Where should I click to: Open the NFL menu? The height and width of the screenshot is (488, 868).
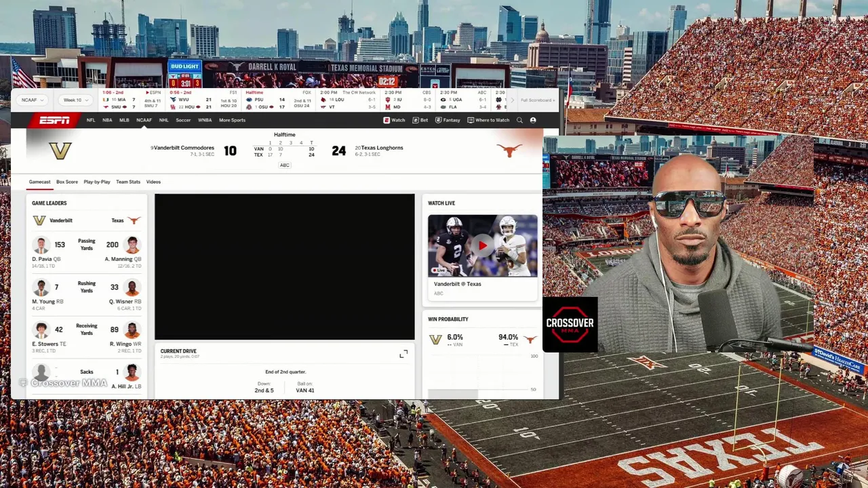click(91, 120)
